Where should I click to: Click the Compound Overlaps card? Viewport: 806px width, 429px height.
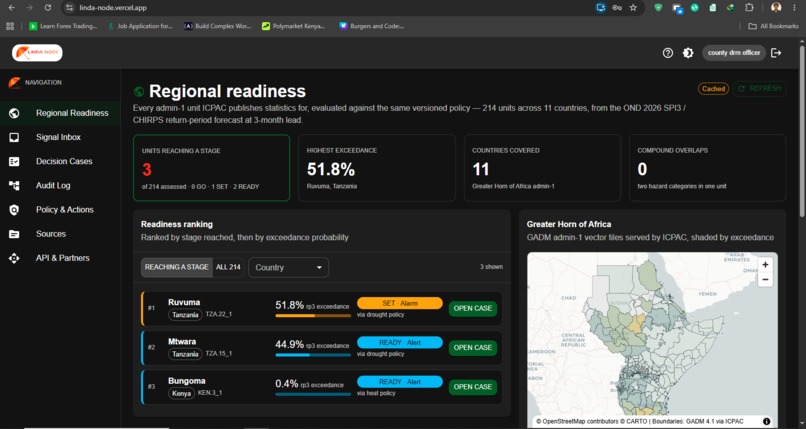707,168
